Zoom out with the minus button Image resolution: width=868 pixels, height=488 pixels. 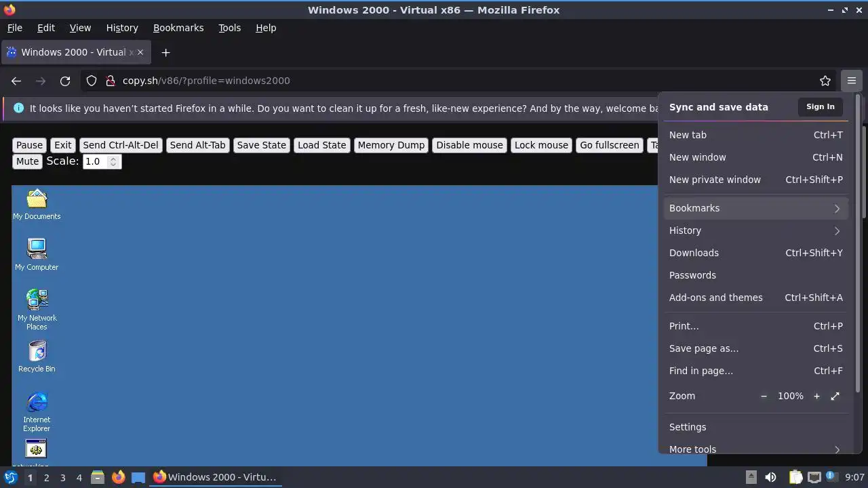point(764,396)
